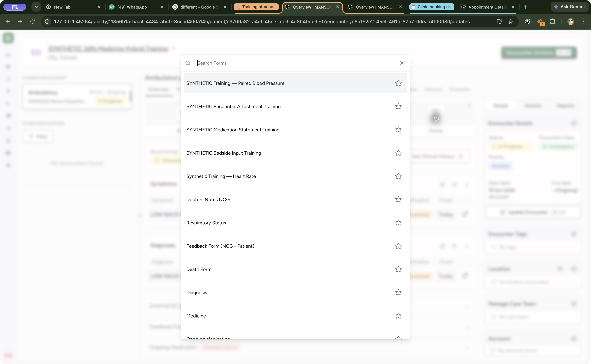This screenshot has height=364, width=591.
Task: Open Synthetic Training — Heart Rate form
Action: point(295,176)
